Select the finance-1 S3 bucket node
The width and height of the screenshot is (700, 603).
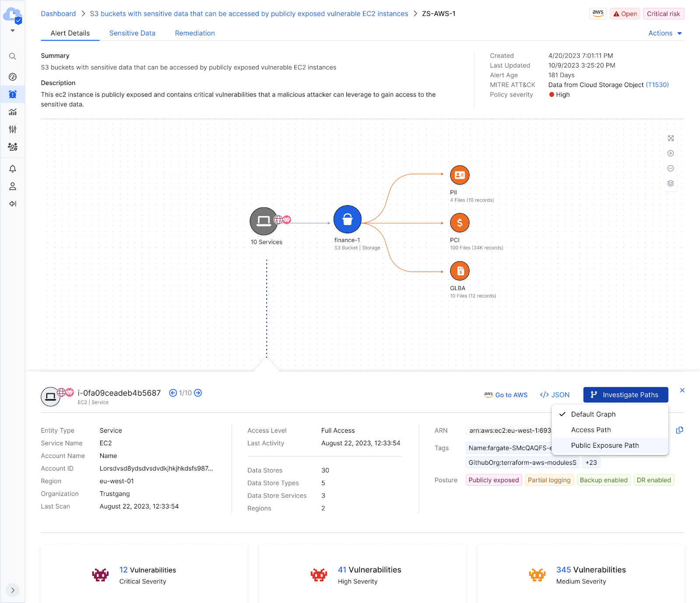[x=347, y=219]
